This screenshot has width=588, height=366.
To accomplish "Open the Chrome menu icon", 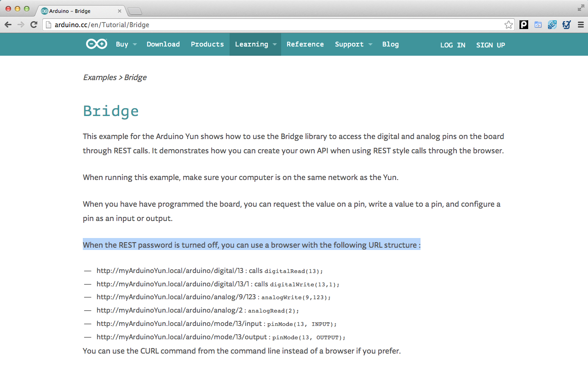I will tap(581, 25).
